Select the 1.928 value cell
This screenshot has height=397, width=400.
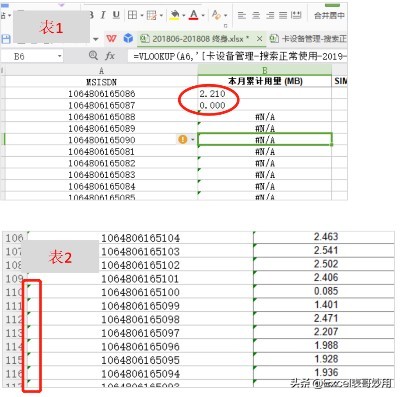point(324,359)
